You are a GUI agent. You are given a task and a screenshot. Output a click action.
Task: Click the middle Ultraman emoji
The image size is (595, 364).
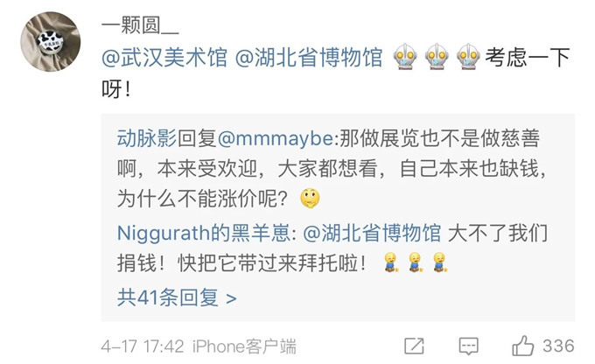437,57
